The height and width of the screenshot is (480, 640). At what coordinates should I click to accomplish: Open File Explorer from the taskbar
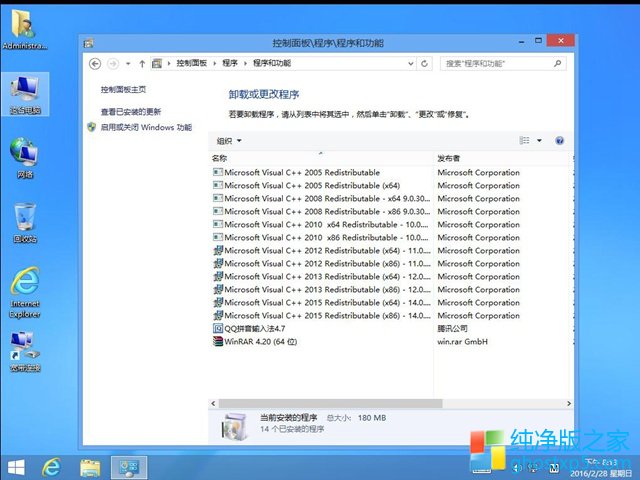coord(90,467)
